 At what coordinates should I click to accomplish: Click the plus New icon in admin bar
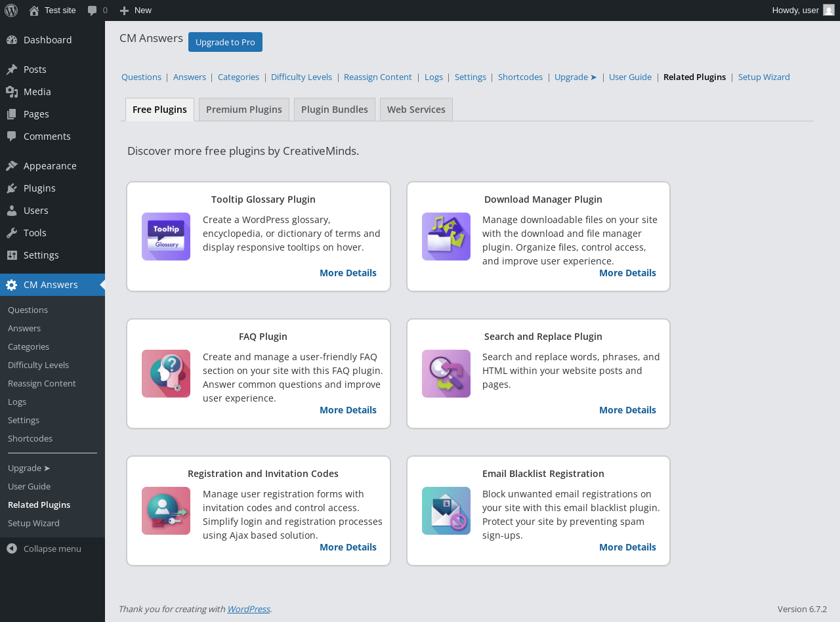[x=124, y=10]
